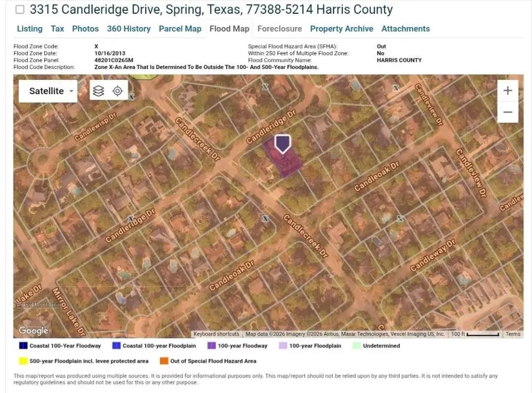Tick the checkbox beside the property address
The width and height of the screenshot is (532, 393).
[x=20, y=10]
